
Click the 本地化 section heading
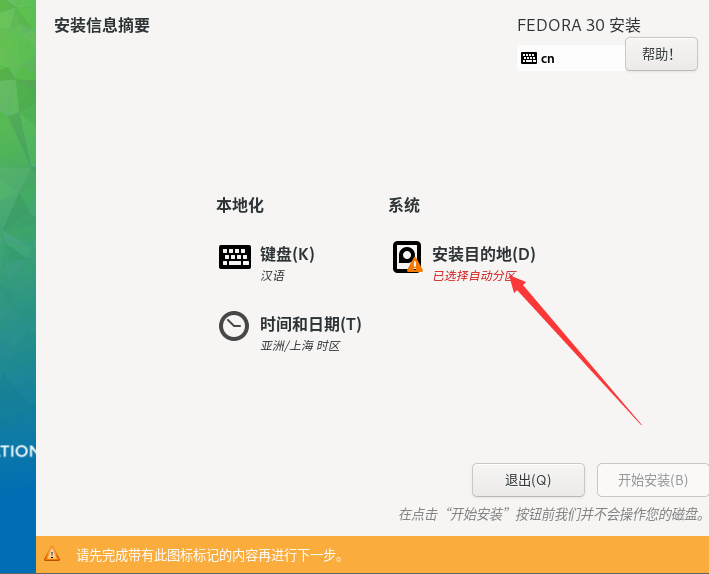(x=240, y=205)
